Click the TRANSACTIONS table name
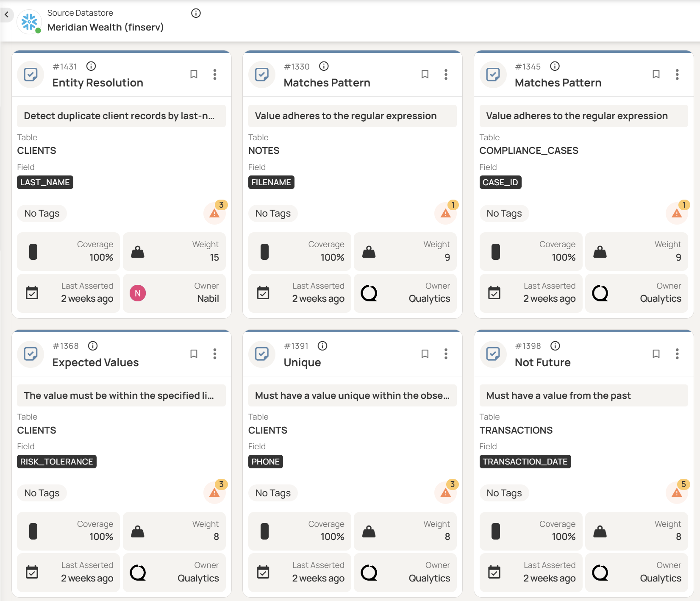700x601 pixels. pyautogui.click(x=516, y=430)
